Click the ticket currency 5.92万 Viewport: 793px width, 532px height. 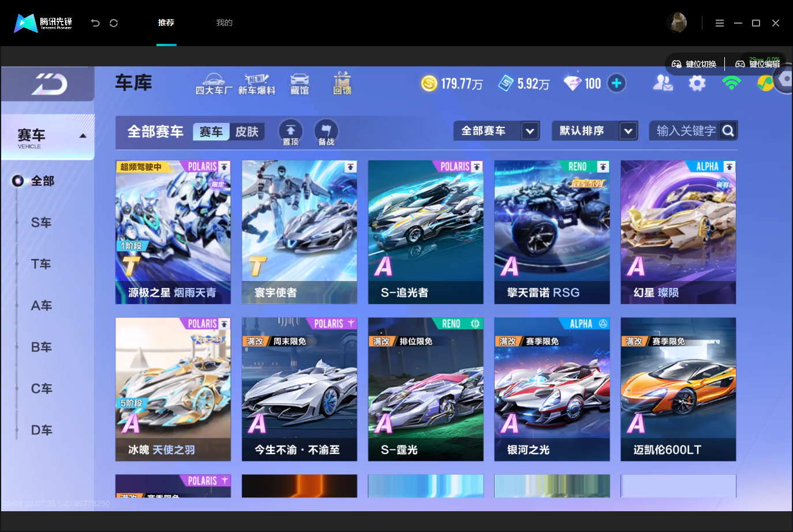[x=524, y=84]
